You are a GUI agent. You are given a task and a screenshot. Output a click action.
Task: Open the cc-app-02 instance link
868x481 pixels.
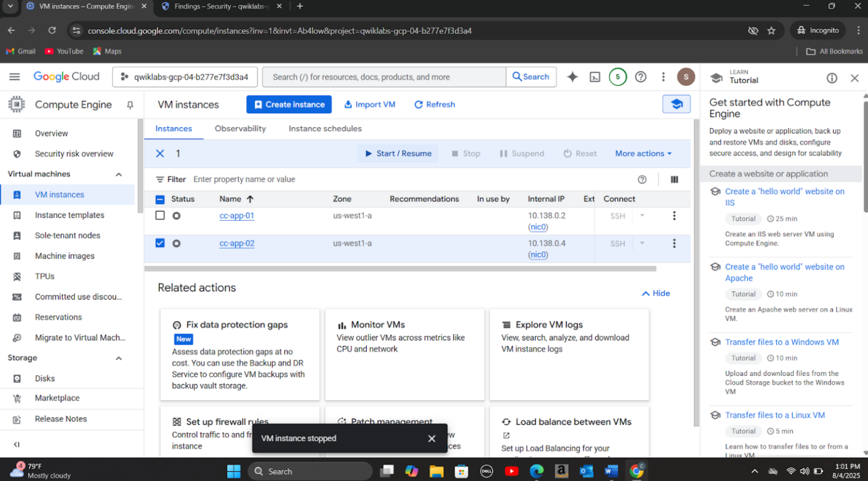coord(237,243)
